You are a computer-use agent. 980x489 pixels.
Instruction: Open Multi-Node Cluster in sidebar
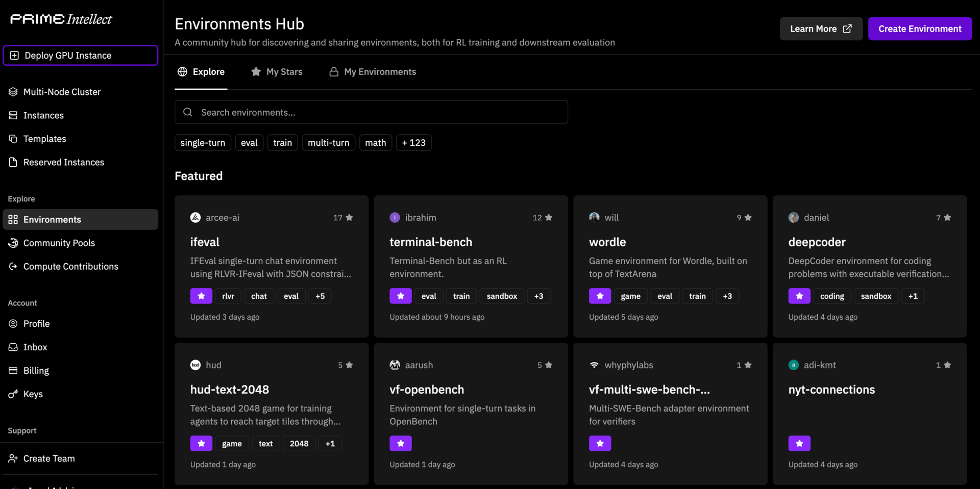[x=80, y=92]
